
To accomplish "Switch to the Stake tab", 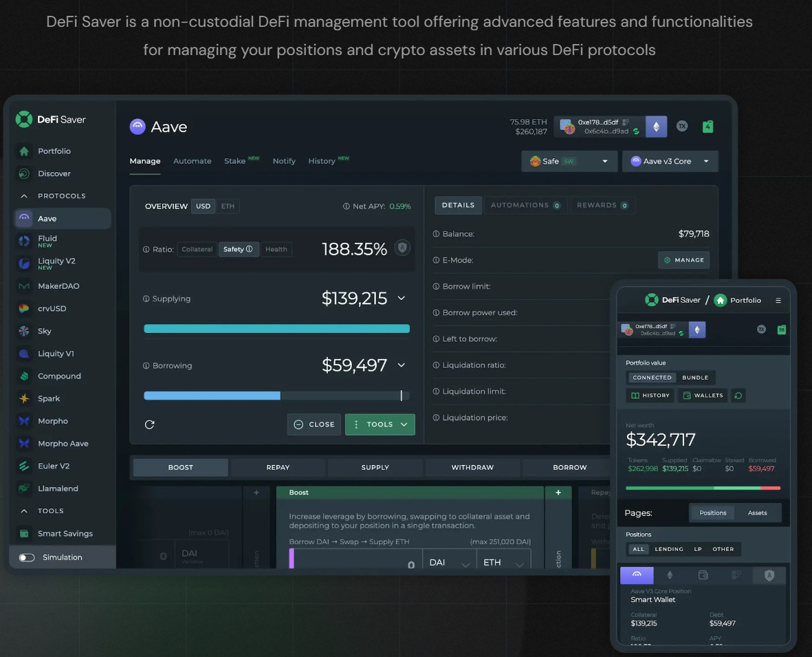I will 234,161.
